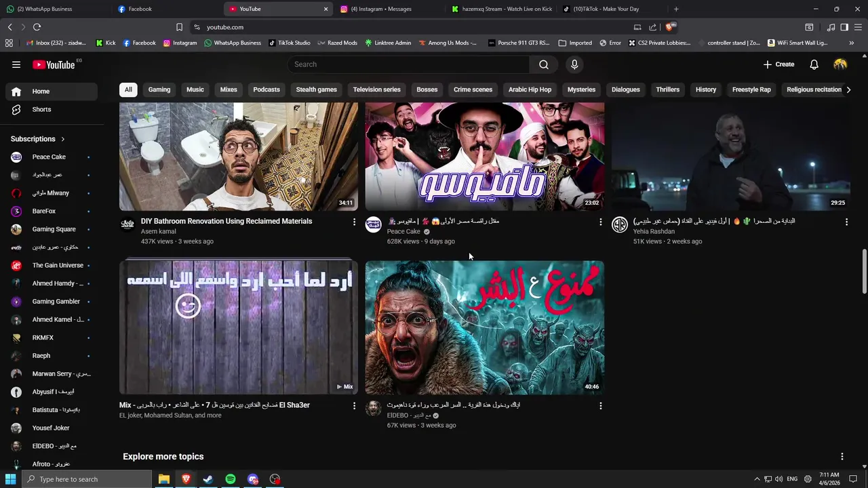
Task: Open The Gain Universe subscription
Action: pos(52,265)
